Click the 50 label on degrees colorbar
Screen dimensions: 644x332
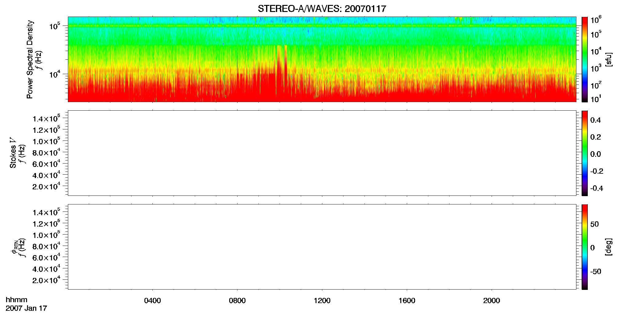tap(595, 224)
